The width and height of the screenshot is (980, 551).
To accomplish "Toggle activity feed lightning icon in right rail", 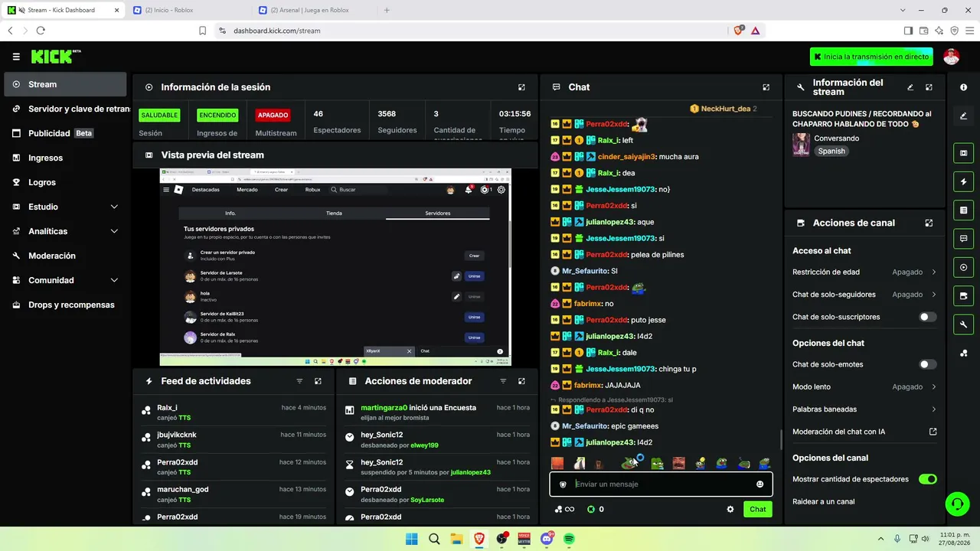I will pyautogui.click(x=963, y=181).
